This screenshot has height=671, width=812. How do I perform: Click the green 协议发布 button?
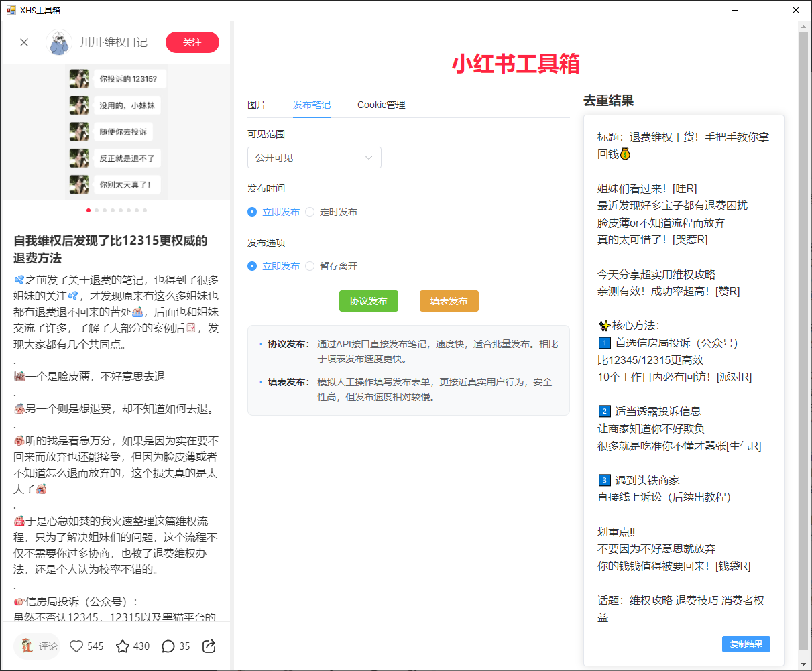(x=368, y=301)
